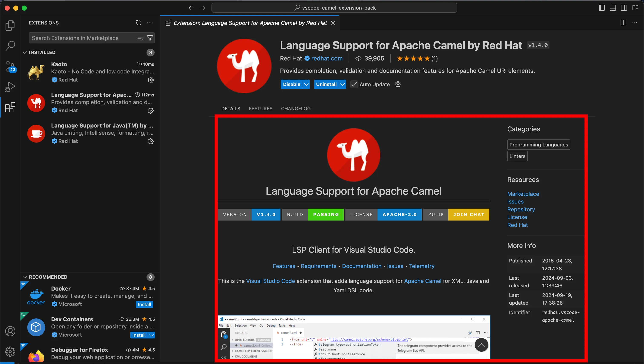This screenshot has height=364, width=644.
Task: Open the Uninstall button dropdown arrow
Action: tap(342, 84)
